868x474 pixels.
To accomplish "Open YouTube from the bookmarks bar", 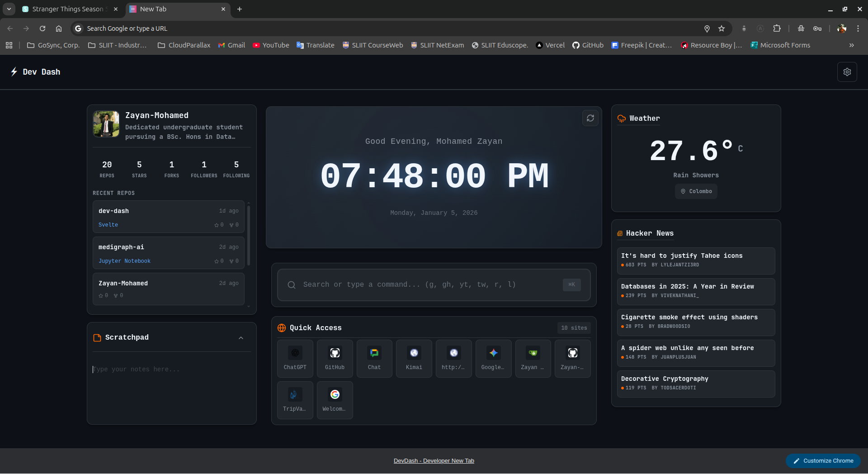I will click(271, 45).
